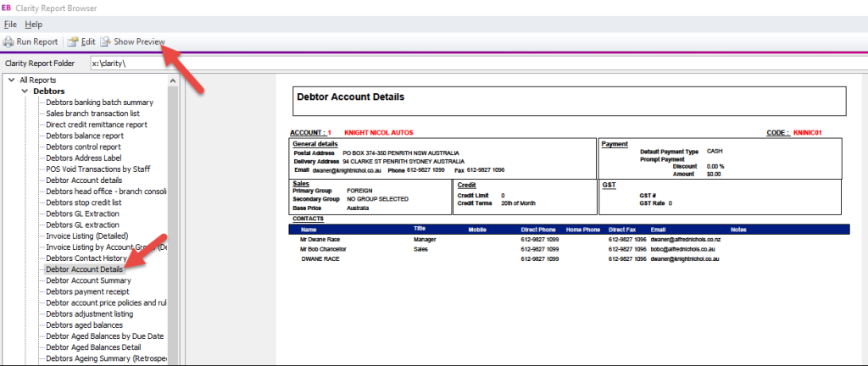The height and width of the screenshot is (366, 868).
Task: Select Debtor Account Summary report
Action: coord(88,280)
